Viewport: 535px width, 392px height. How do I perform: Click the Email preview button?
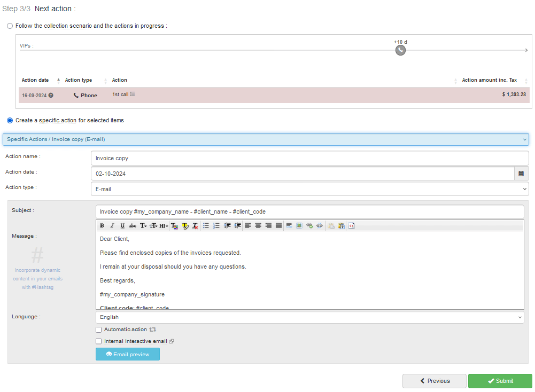click(128, 354)
